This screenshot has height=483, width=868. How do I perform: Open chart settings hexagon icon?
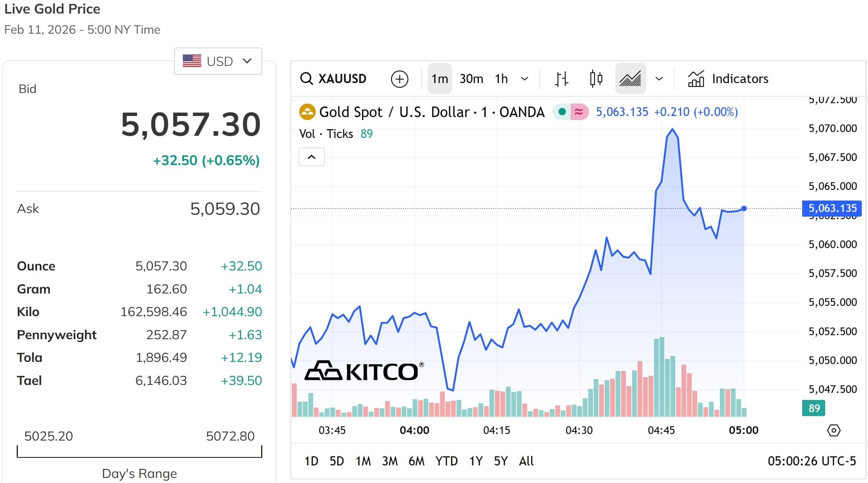point(834,430)
